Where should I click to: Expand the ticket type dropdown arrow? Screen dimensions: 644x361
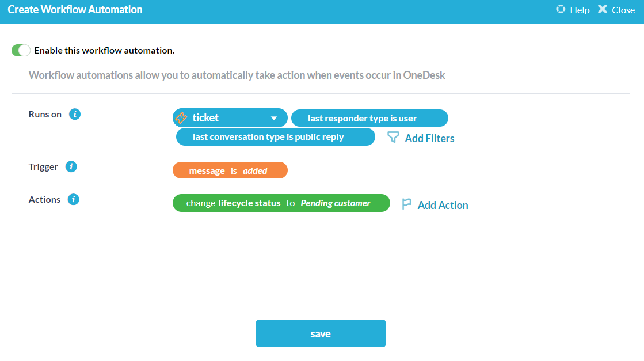pos(274,119)
